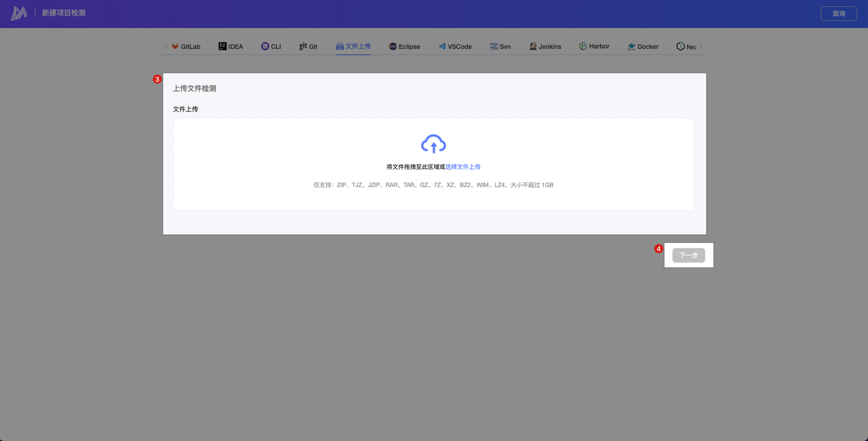This screenshot has height=441, width=868.
Task: Click the GitLab fox icon
Action: coord(175,47)
